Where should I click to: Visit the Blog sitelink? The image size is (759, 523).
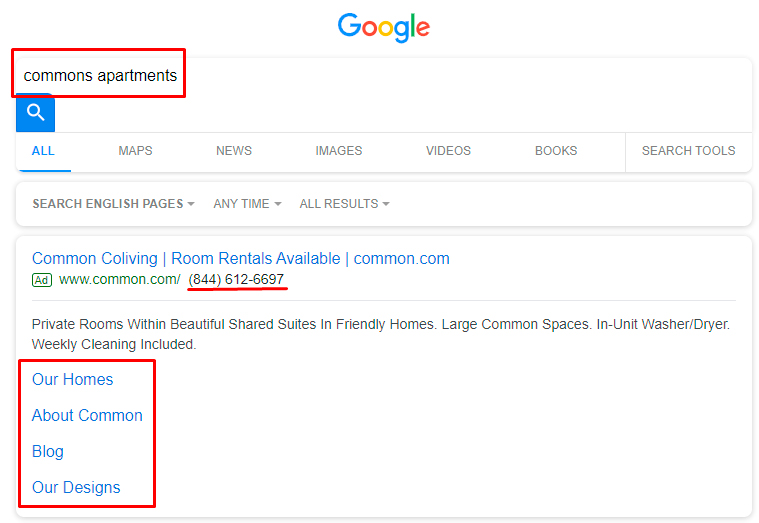[x=48, y=451]
